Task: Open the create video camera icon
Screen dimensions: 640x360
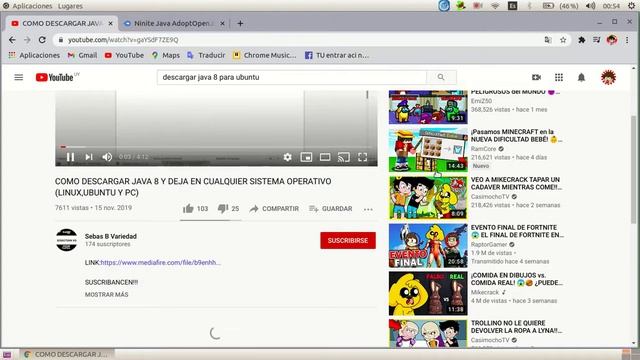Action: point(536,77)
